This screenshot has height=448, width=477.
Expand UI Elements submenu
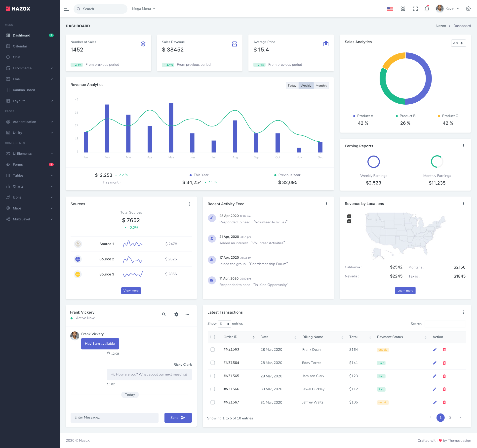pyautogui.click(x=30, y=154)
